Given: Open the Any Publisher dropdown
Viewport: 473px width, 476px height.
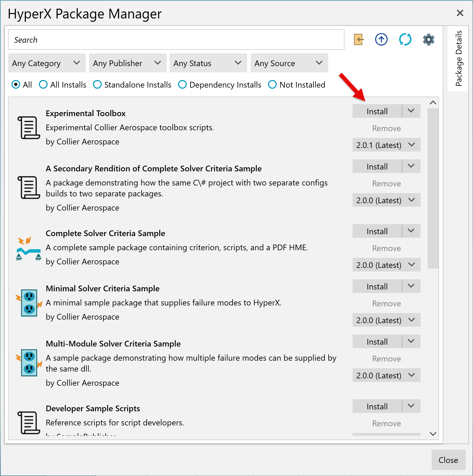Looking at the screenshot, I should tap(128, 63).
